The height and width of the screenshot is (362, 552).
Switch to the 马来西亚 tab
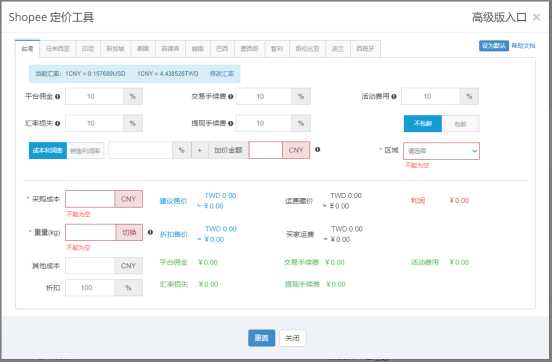57,49
